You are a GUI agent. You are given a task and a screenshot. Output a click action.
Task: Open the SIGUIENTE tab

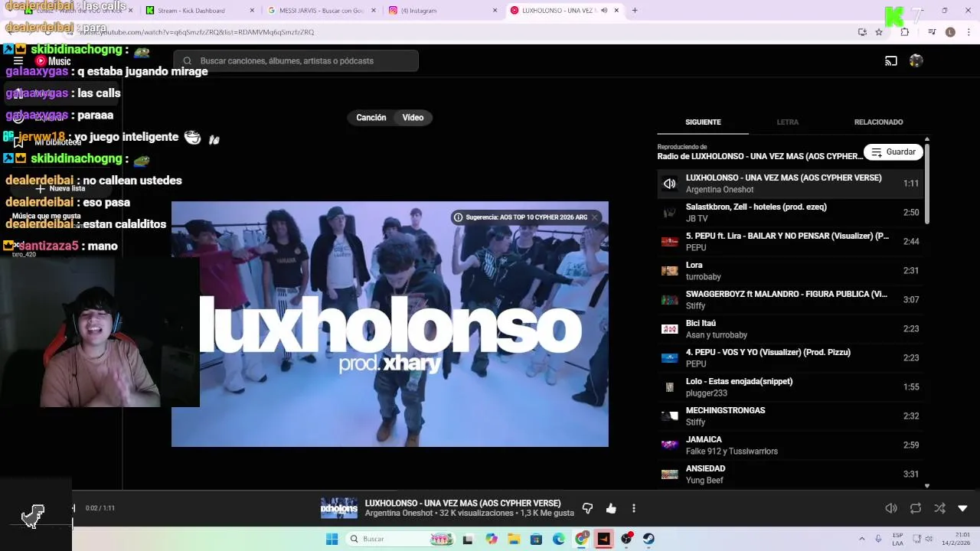tap(703, 122)
